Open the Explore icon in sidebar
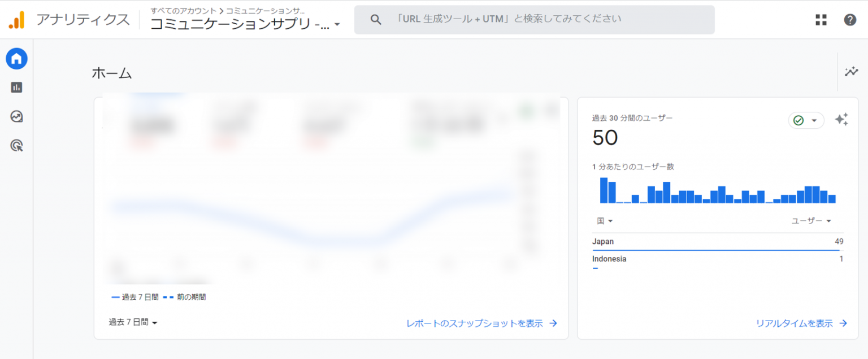The height and width of the screenshot is (359, 868). point(16,117)
